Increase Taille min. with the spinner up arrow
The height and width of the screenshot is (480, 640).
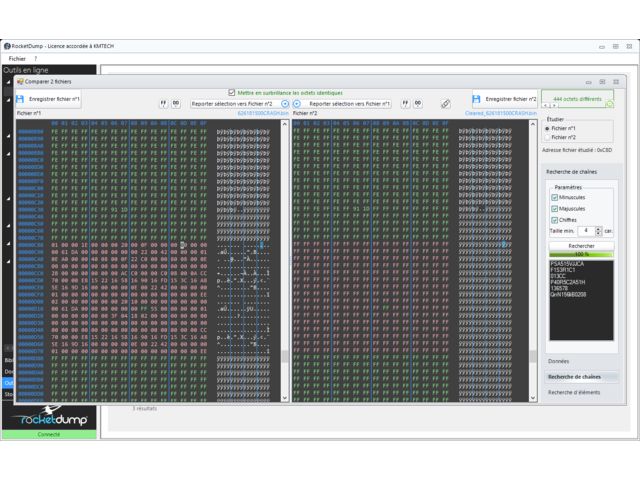(x=598, y=229)
